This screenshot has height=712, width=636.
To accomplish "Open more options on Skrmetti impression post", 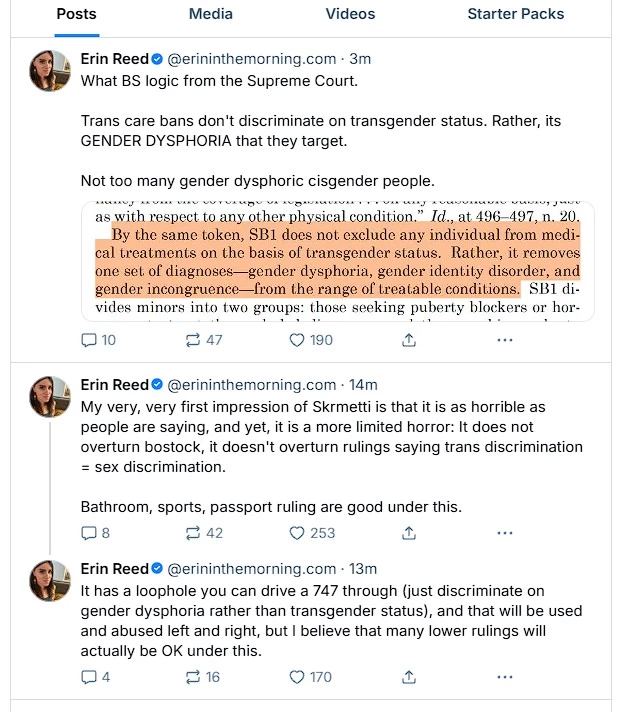I will [x=504, y=533].
